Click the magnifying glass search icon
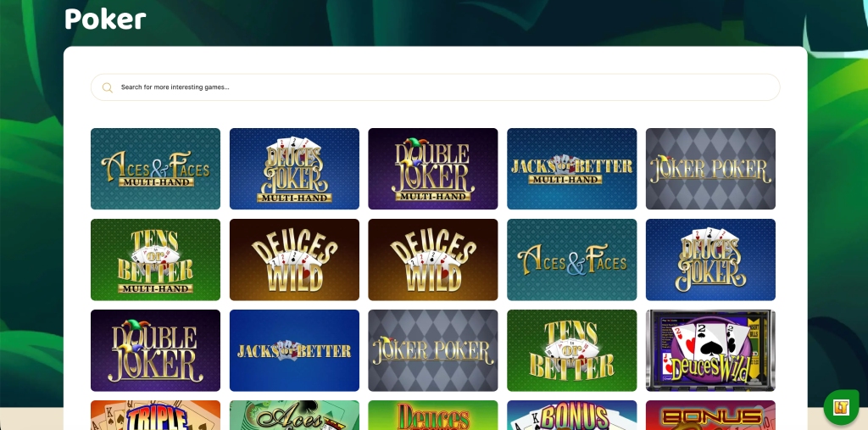Image resolution: width=868 pixels, height=430 pixels. (108, 87)
